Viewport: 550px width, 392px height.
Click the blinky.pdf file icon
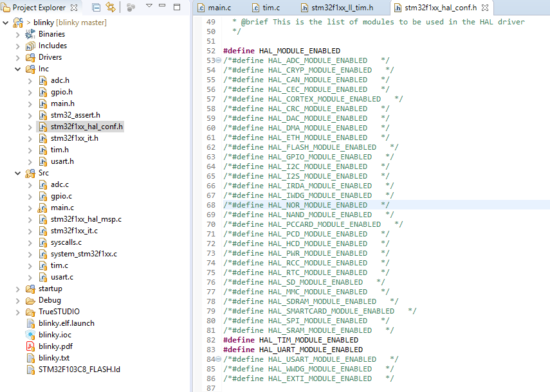coord(30,346)
